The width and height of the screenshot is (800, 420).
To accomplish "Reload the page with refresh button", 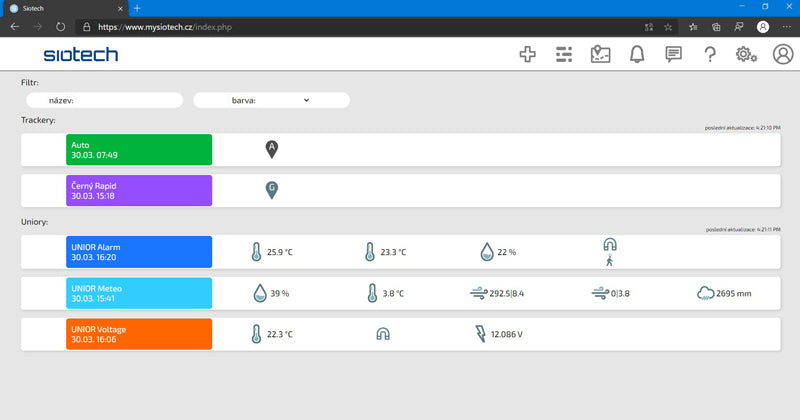I will coord(61,27).
